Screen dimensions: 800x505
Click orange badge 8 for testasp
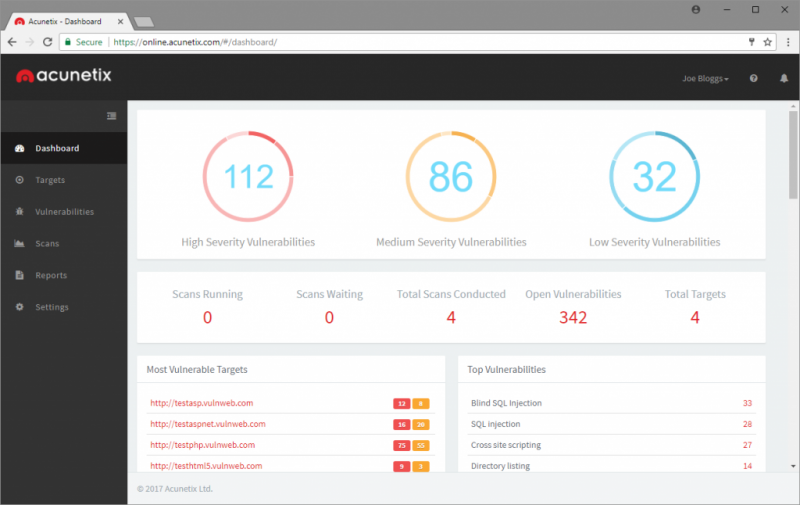point(421,403)
